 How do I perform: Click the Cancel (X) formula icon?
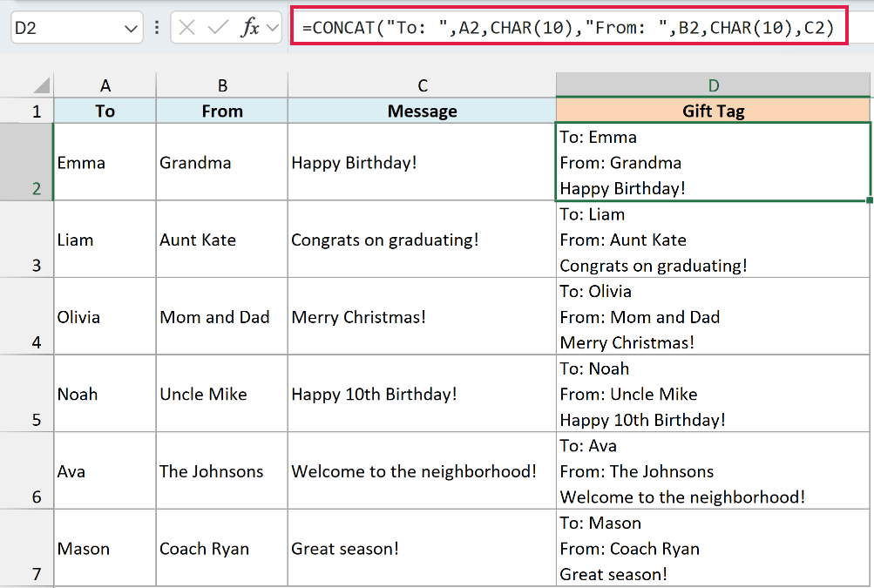186,27
